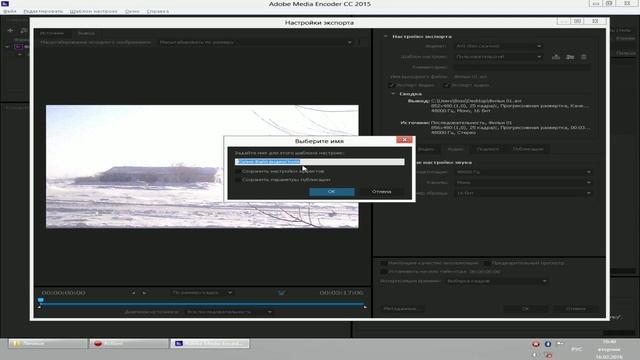The image size is (640, 360).
Task: Click the set in point icon
Action: point(133,293)
